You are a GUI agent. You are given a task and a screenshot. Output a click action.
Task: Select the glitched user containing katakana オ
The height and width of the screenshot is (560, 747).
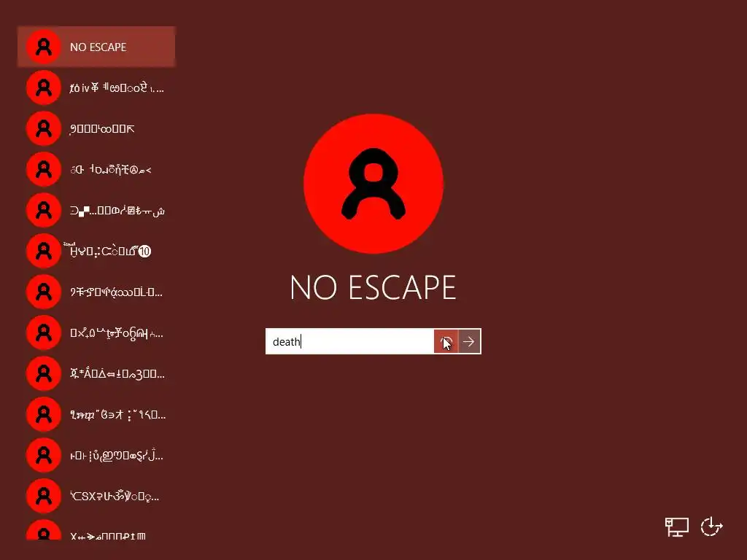[x=96, y=415]
